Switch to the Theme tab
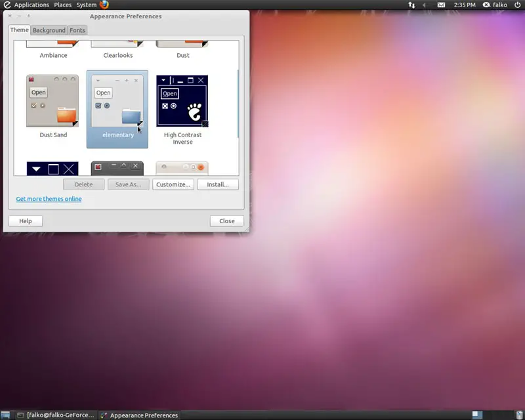Image resolution: width=525 pixels, height=420 pixels. click(20, 30)
